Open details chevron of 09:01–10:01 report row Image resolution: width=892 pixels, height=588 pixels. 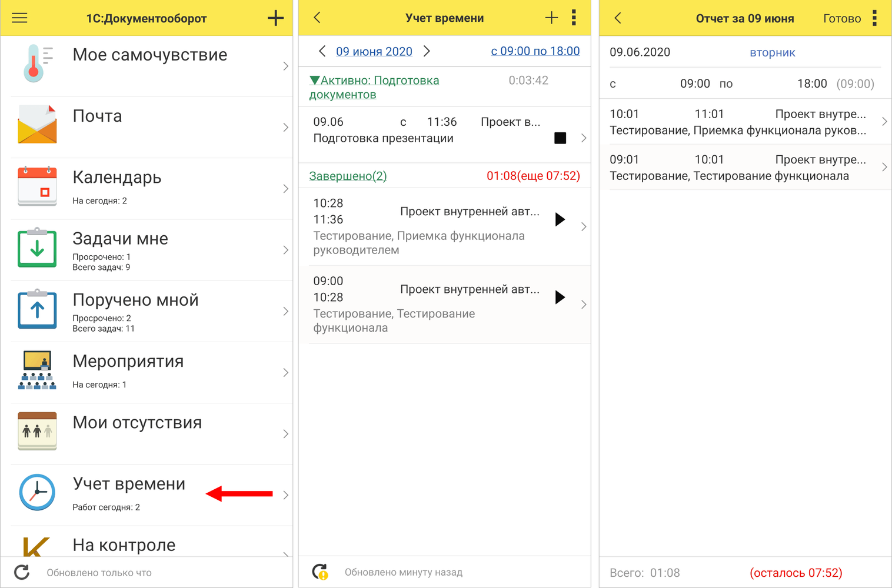tap(884, 167)
